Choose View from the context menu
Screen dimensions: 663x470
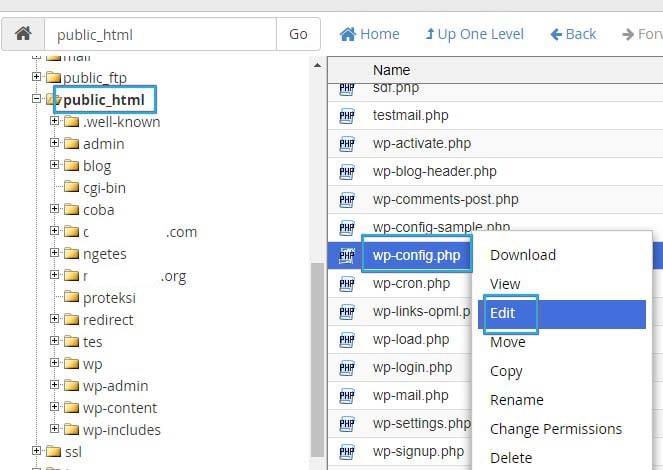505,284
